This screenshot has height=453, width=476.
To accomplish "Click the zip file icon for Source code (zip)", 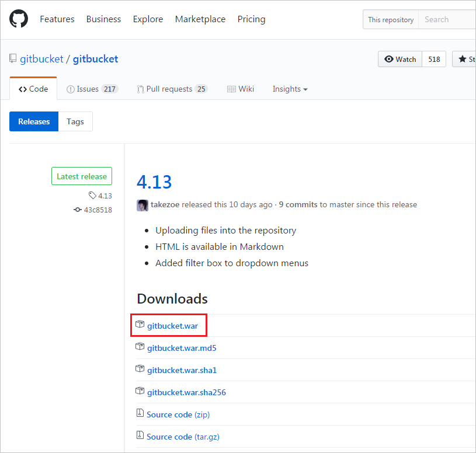I will tap(140, 413).
